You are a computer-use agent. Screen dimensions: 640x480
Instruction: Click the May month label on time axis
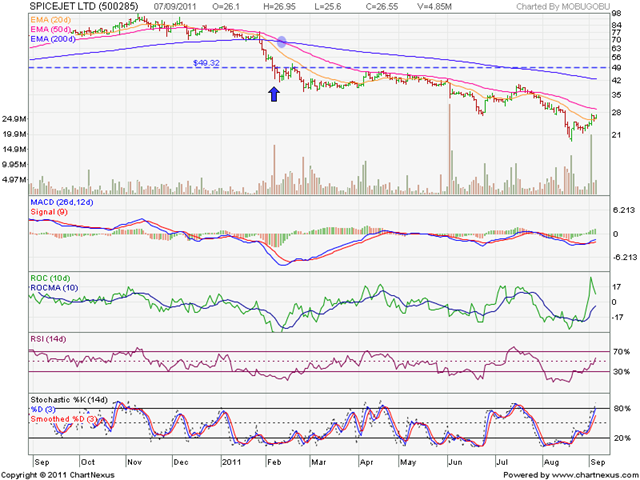coord(408,462)
